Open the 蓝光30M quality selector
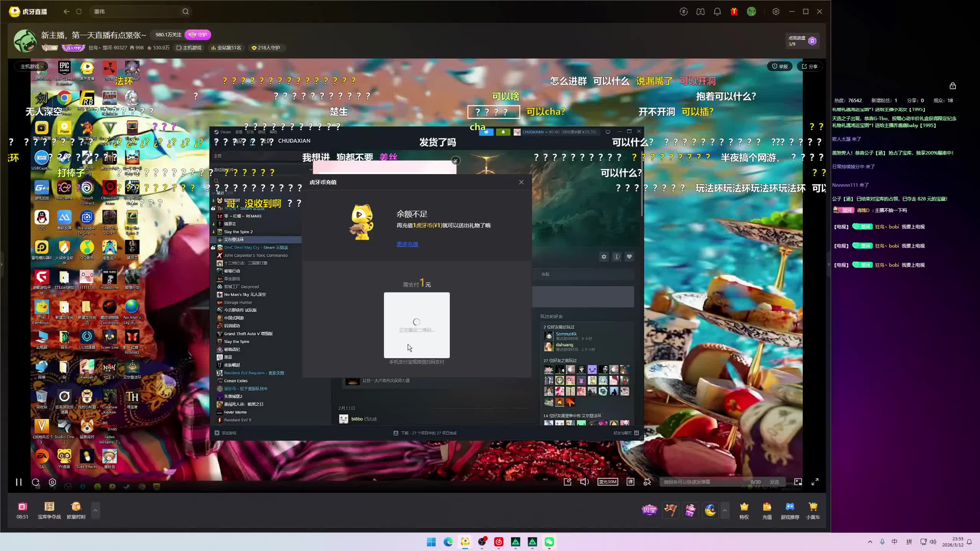This screenshot has height=551, width=980. 608,482
